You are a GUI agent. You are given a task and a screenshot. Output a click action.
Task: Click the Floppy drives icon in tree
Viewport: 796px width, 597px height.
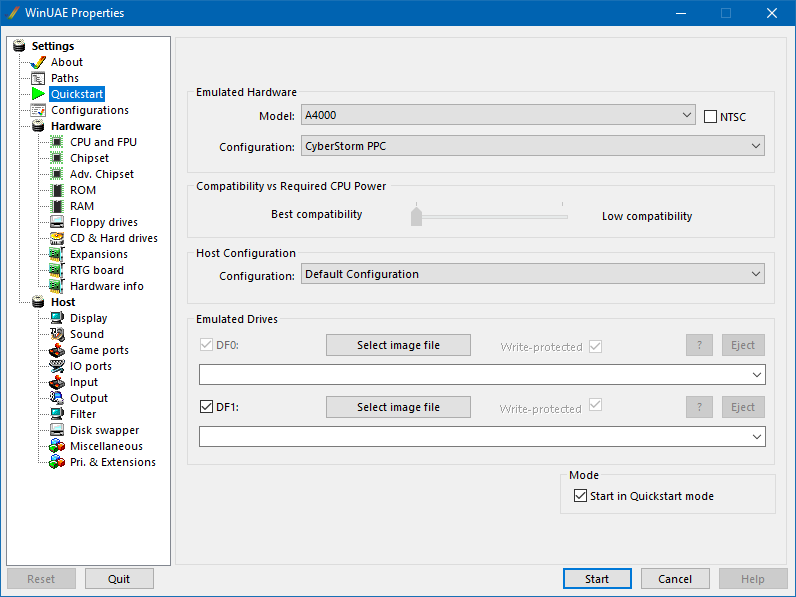point(57,222)
